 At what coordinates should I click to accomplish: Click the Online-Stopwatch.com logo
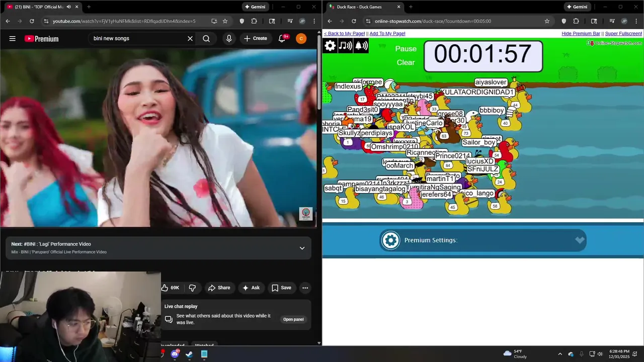pos(614,43)
